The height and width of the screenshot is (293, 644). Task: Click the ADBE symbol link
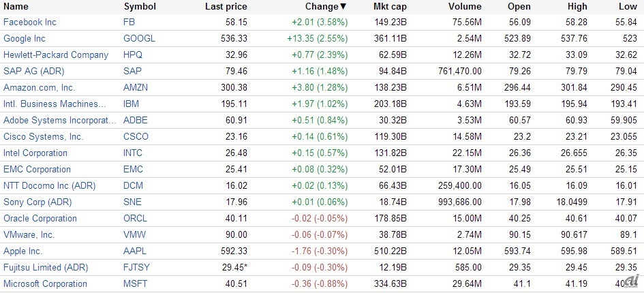pos(136,121)
